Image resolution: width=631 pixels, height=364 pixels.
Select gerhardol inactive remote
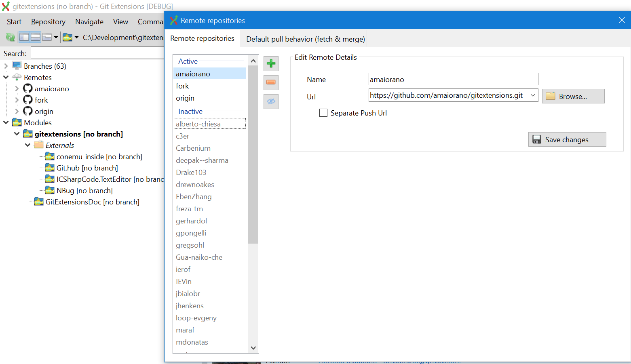[210, 221]
